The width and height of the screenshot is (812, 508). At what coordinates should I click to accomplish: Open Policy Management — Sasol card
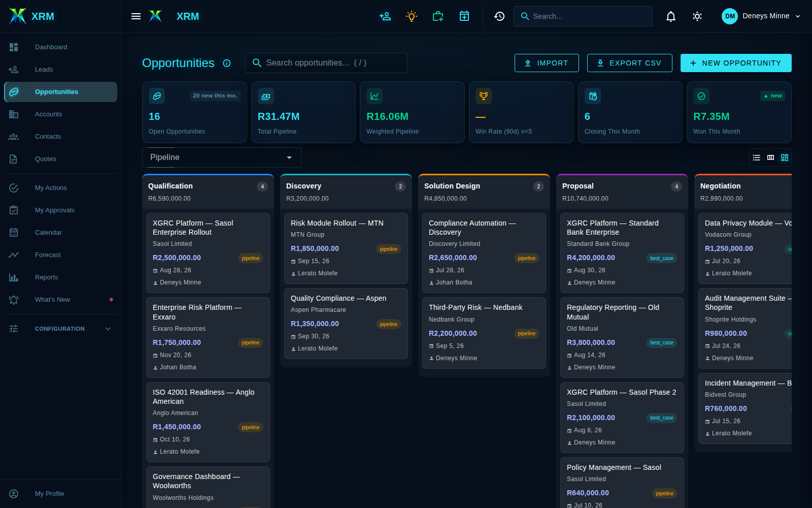(622, 484)
